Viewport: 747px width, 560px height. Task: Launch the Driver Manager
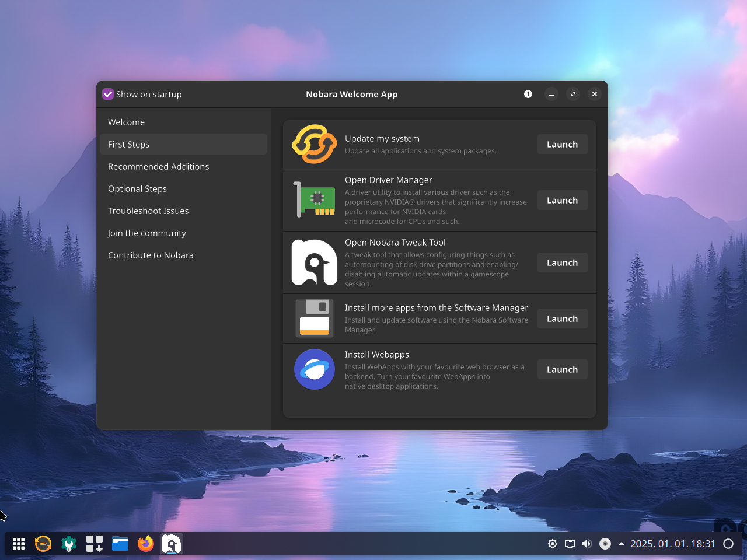point(562,200)
